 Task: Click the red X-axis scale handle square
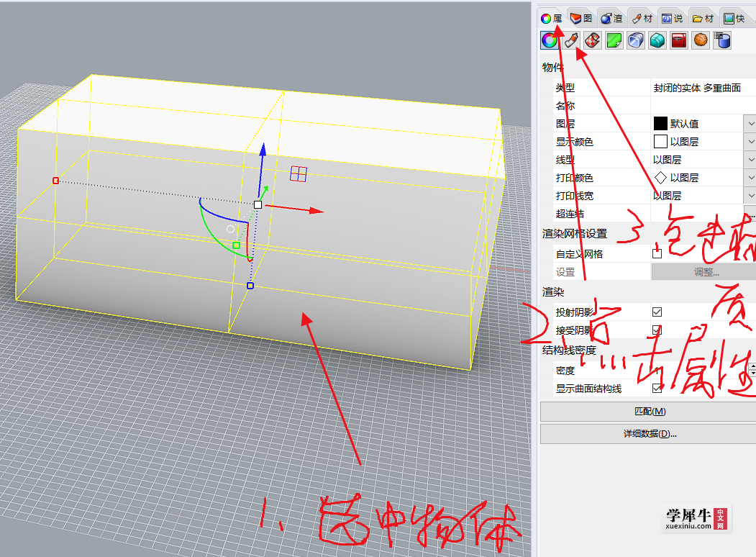click(56, 181)
